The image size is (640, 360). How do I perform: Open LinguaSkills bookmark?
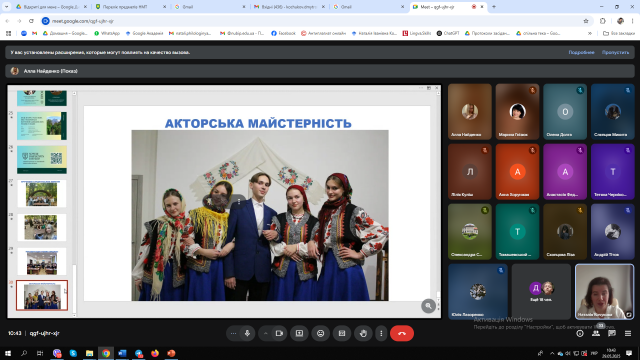pos(417,33)
